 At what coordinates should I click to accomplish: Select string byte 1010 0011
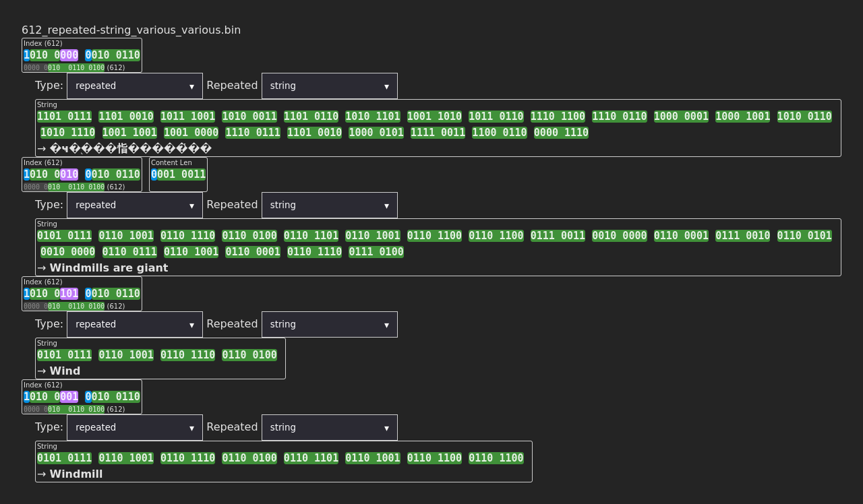tap(249, 117)
